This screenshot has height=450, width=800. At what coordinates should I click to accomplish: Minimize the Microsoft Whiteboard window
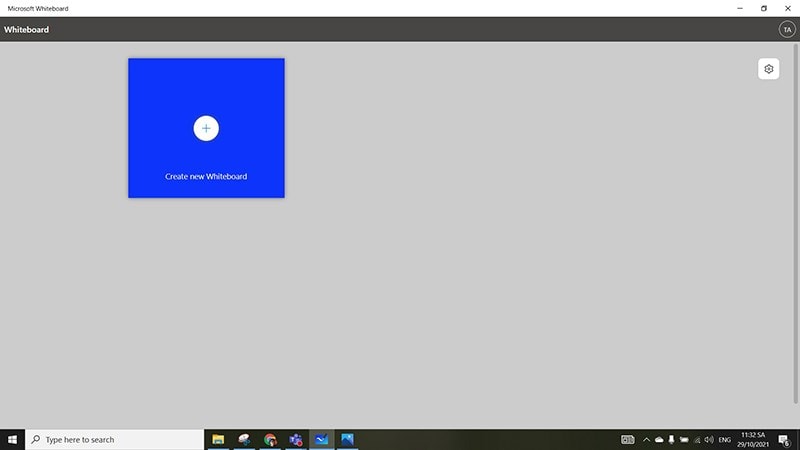pos(740,8)
